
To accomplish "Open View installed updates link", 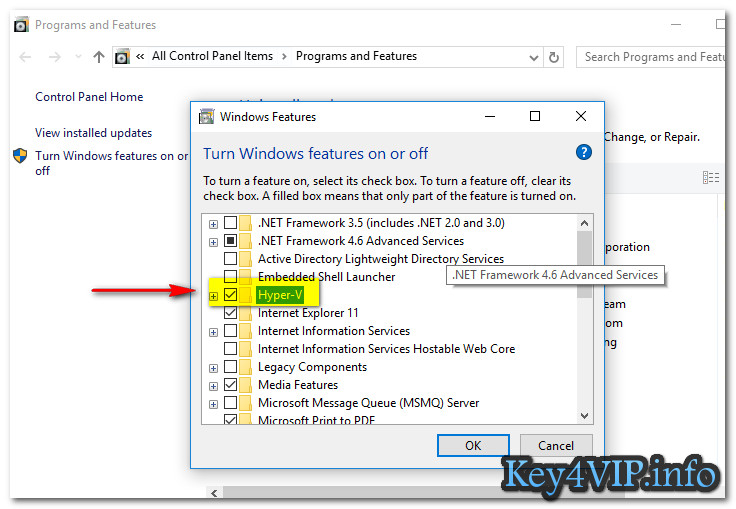I will tap(93, 133).
